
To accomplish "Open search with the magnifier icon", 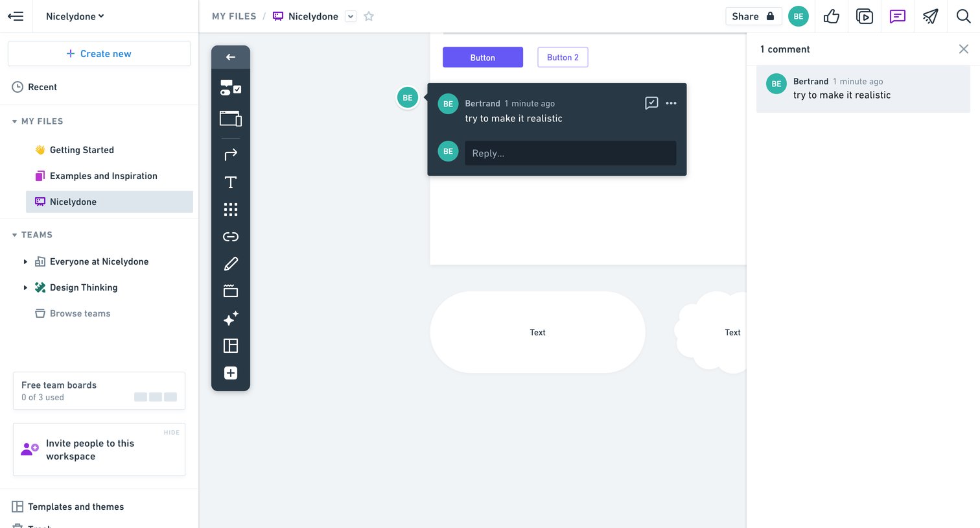I will point(964,16).
